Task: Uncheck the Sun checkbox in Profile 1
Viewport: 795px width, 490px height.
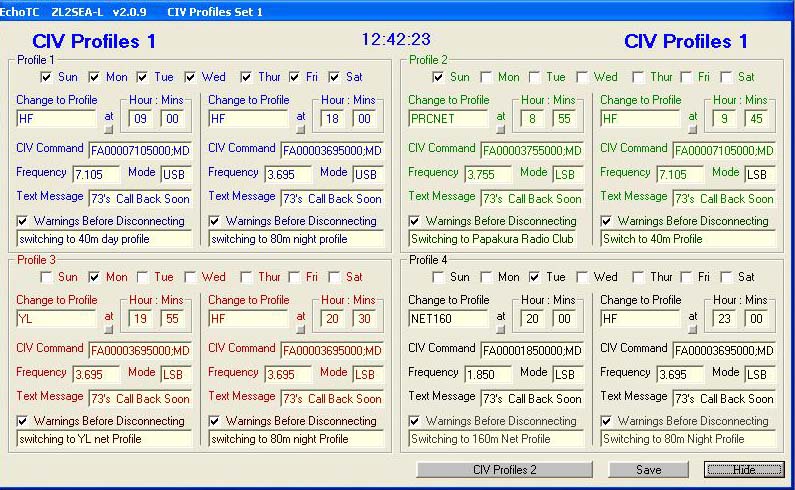Action: [x=47, y=77]
